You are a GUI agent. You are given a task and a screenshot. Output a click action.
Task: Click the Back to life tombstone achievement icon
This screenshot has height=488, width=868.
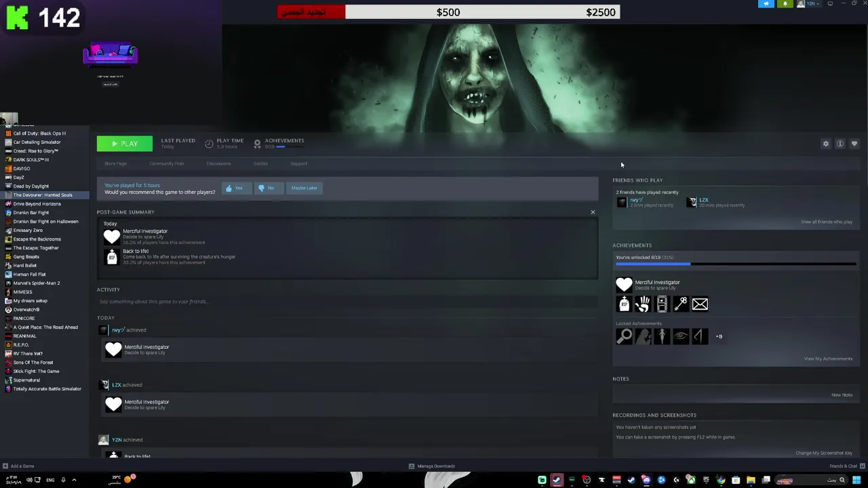point(112,257)
